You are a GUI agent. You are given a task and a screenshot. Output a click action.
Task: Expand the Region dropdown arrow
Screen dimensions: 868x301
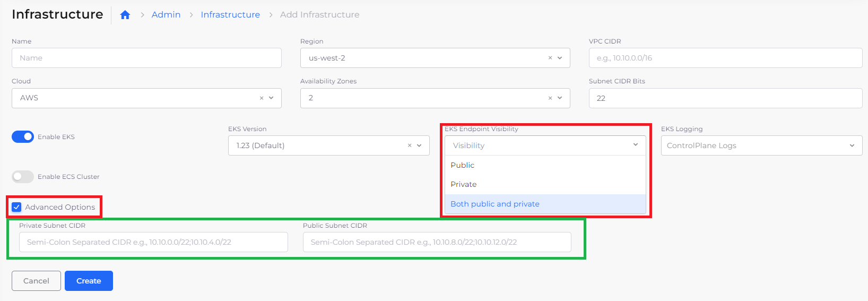point(560,58)
